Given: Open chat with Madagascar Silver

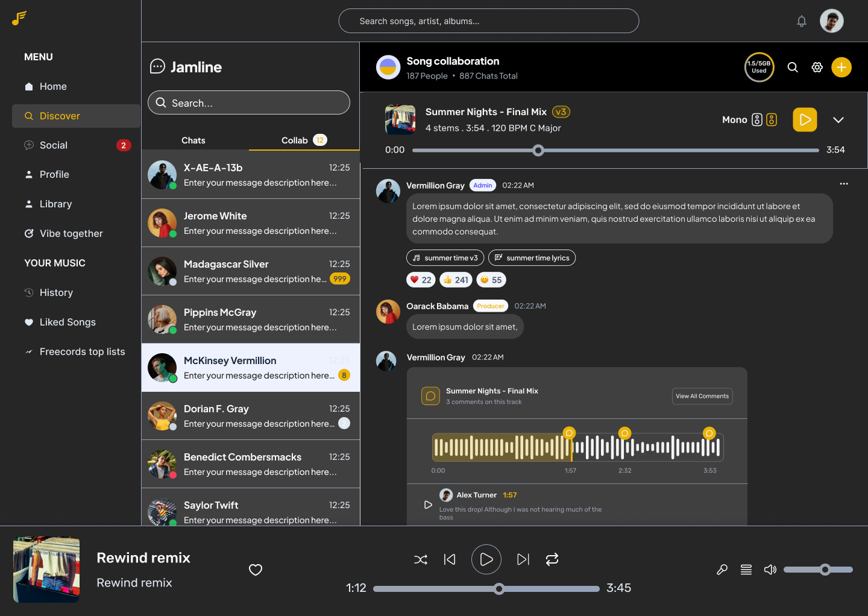Looking at the screenshot, I should 251,271.
